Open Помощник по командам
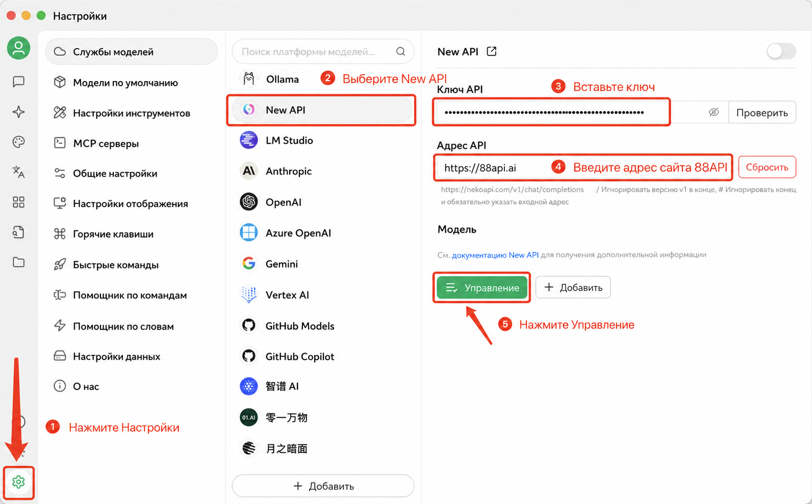The height and width of the screenshot is (504, 812). (x=132, y=295)
